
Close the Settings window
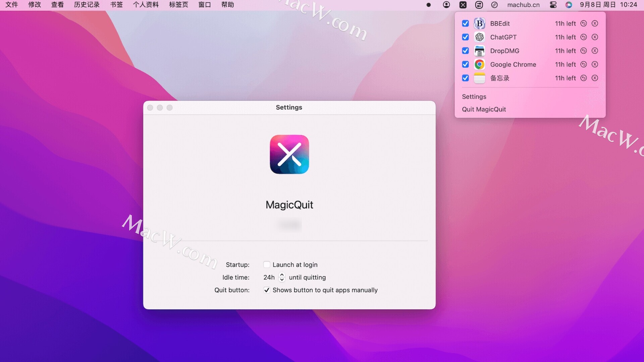pyautogui.click(x=150, y=108)
